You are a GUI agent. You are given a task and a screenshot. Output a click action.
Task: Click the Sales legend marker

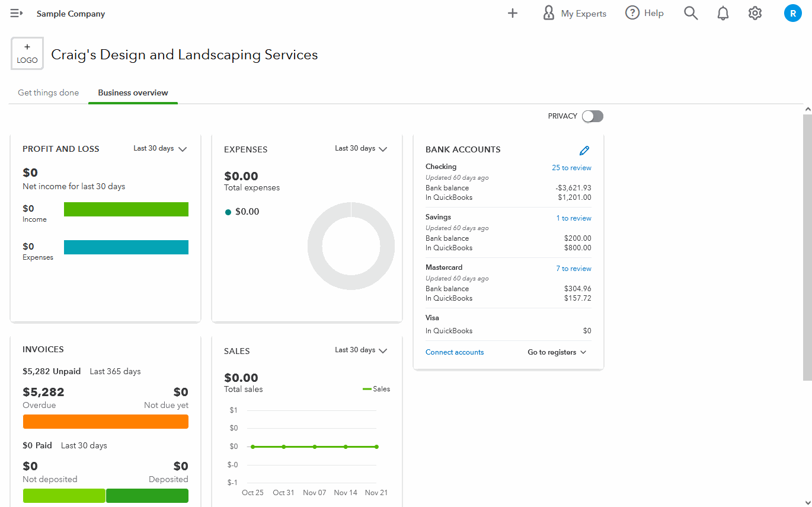click(367, 389)
